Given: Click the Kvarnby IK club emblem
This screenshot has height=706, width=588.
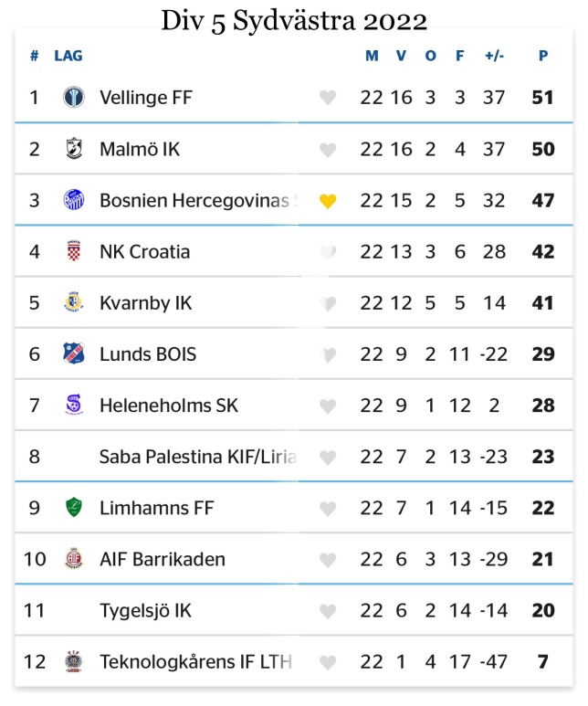Looking at the screenshot, I should point(74,302).
